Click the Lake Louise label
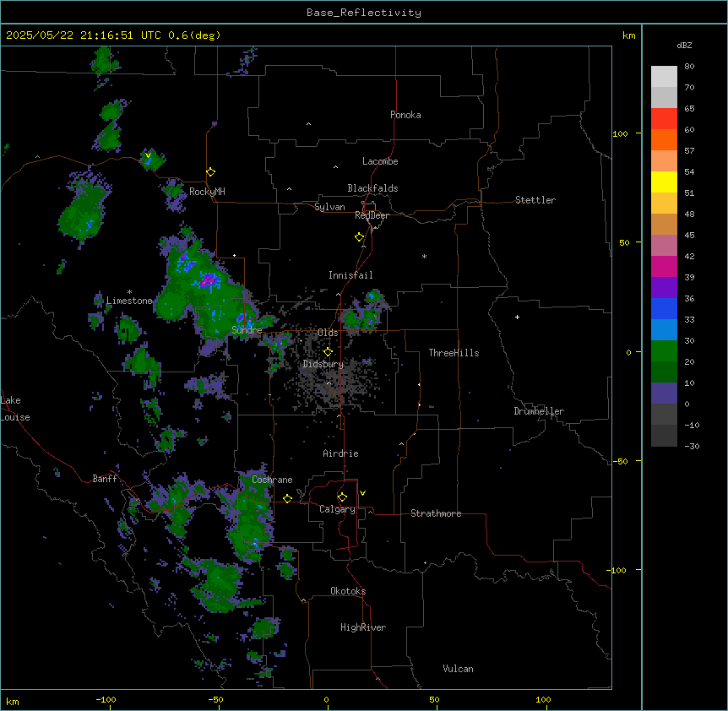Viewport: 728px width, 711px height. click(15, 409)
